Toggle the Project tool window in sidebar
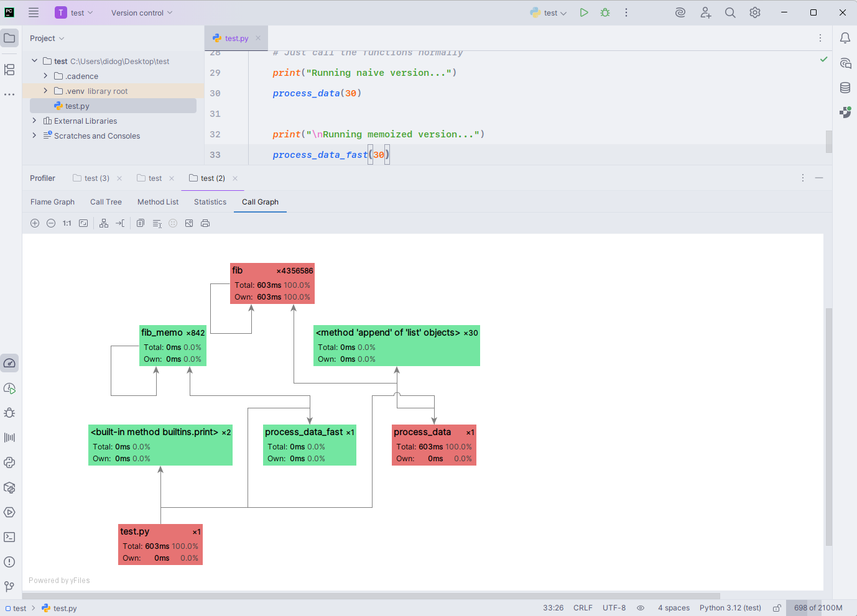The height and width of the screenshot is (616, 857). [x=9, y=38]
